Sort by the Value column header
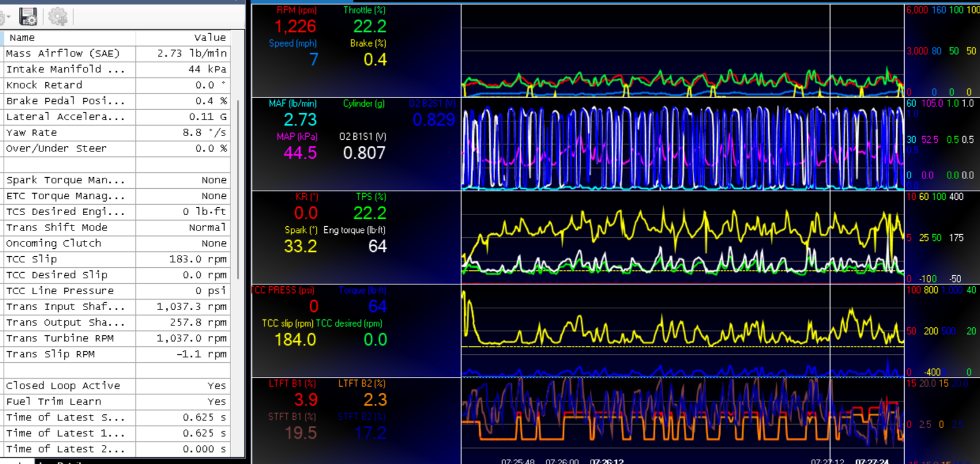Viewport: 980px width, 464px height. 183,37
